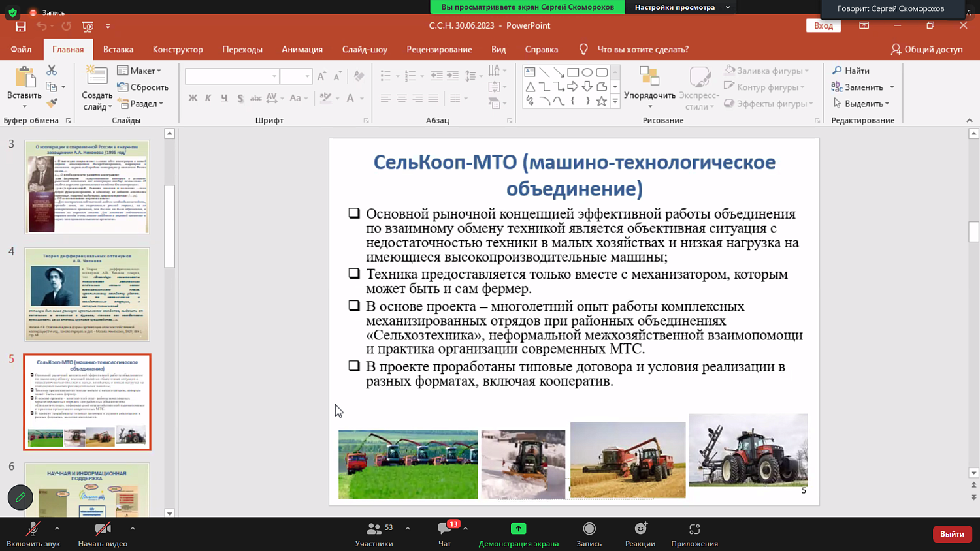The image size is (980, 551).
Task: Open the Настройки просмотра dropdown
Action: point(679,8)
